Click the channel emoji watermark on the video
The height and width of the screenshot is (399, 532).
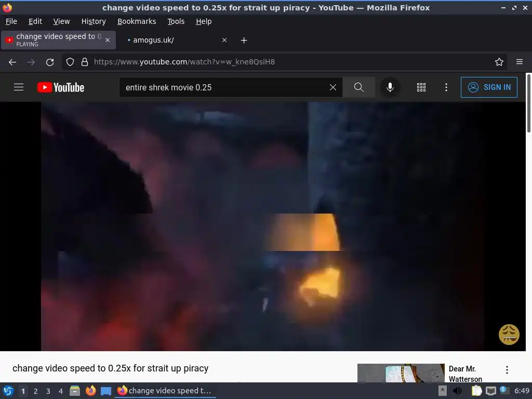[509, 335]
